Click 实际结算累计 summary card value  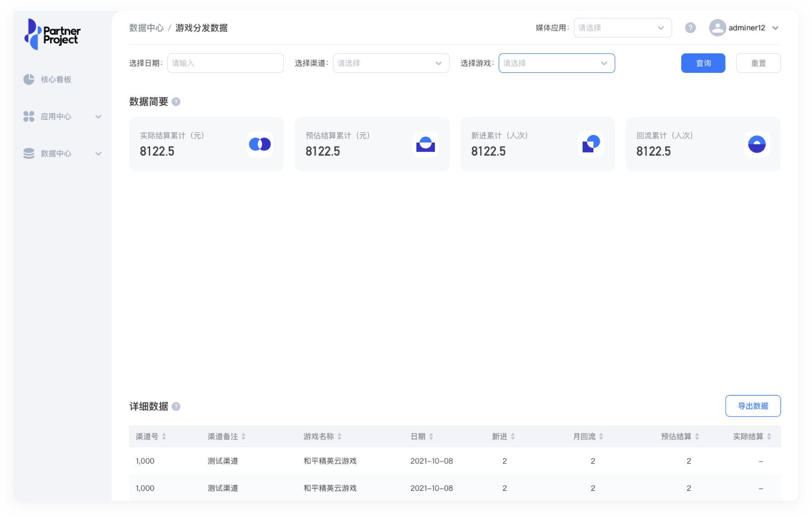[157, 152]
